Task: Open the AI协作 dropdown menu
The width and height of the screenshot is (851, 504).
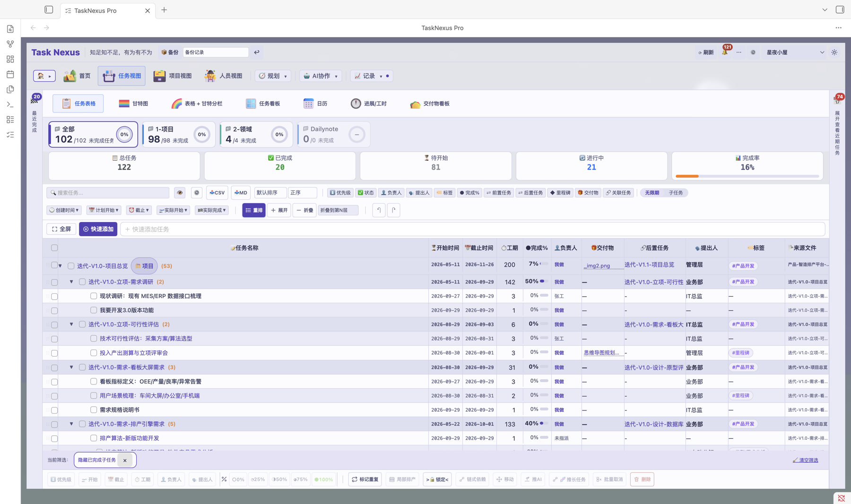Action: (321, 76)
